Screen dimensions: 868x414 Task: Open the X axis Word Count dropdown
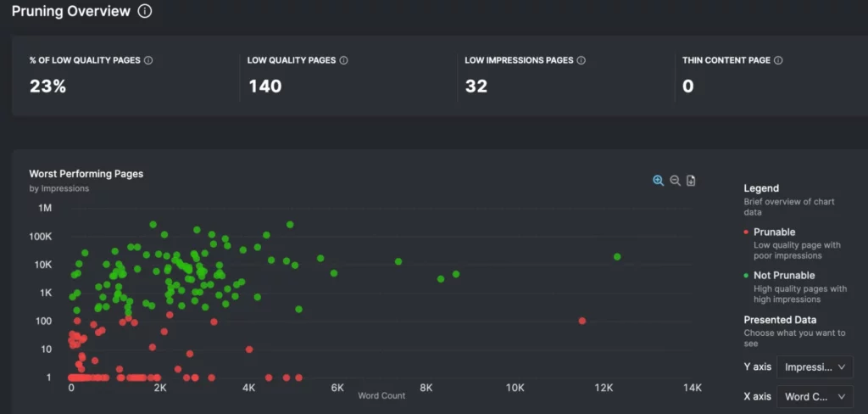tap(815, 396)
